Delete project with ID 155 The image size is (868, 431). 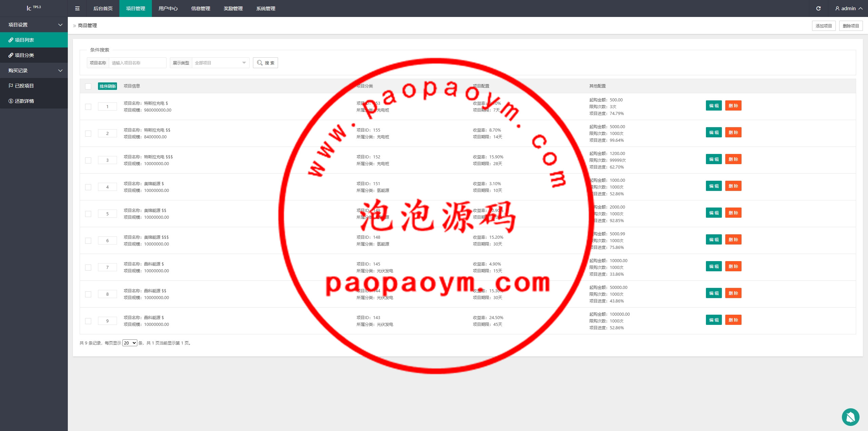[733, 132]
